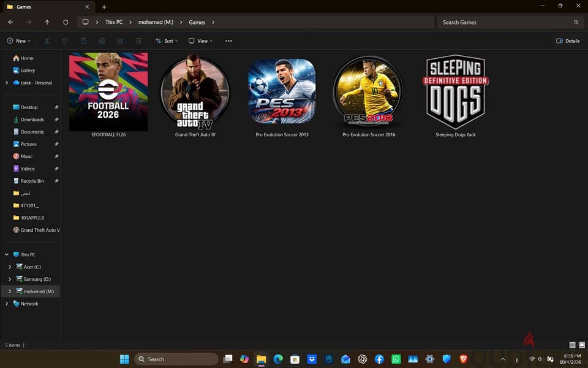Screen dimensions: 588x368
Task: Expand the mohamed (M:) drive node
Action: coord(10,291)
